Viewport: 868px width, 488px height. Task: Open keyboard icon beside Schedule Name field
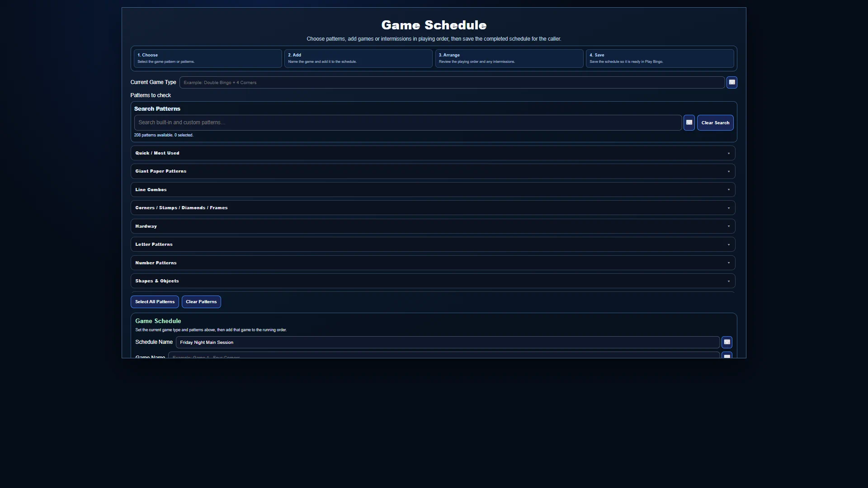726,342
